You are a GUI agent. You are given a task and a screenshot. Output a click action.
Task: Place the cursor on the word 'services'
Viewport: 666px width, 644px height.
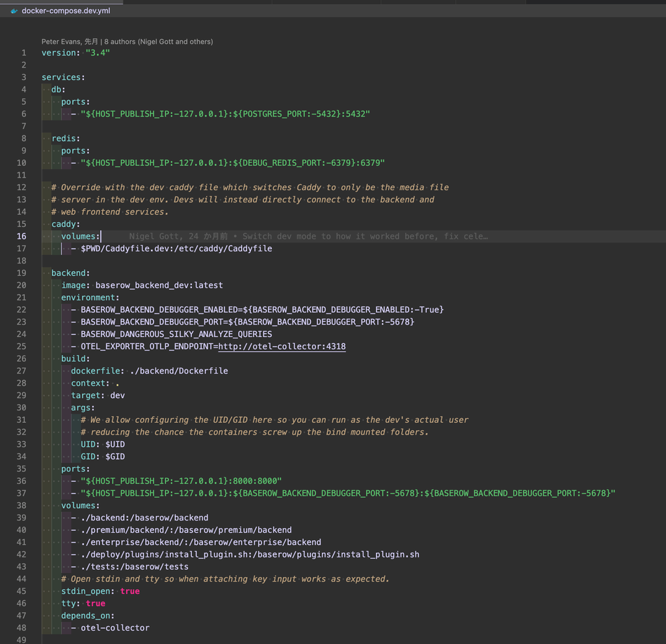pos(63,77)
